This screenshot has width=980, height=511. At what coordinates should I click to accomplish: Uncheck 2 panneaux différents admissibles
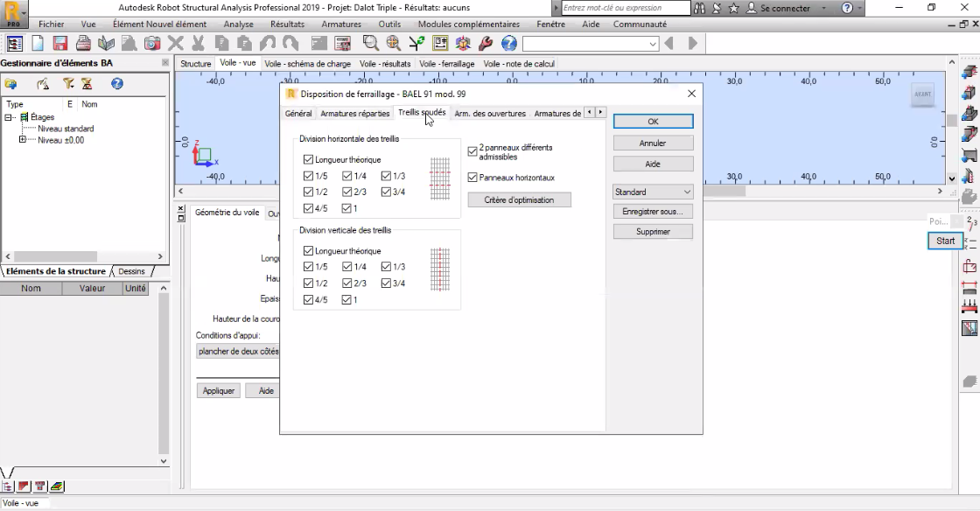(472, 151)
